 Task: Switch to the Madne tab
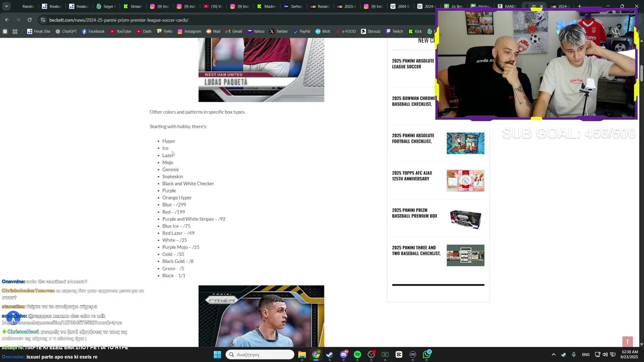click(x=267, y=6)
